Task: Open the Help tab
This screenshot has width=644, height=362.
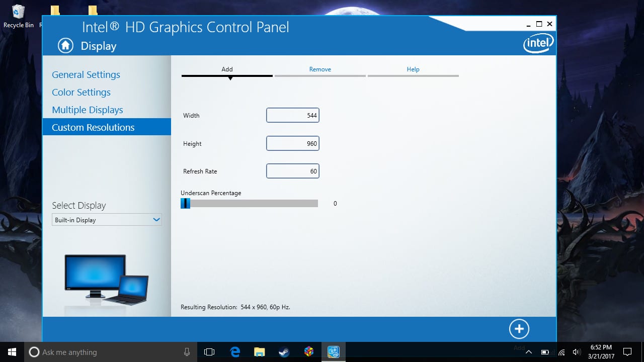Action: tap(413, 69)
